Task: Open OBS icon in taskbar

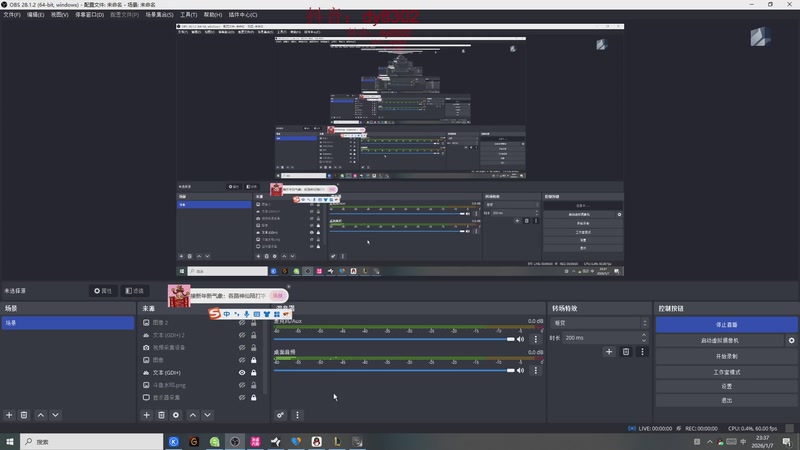Action: pyautogui.click(x=235, y=442)
